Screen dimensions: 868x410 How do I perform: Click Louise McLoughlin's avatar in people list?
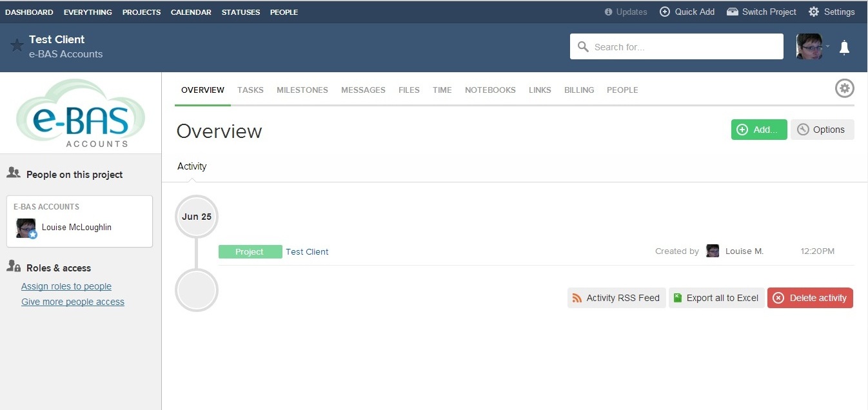(26, 228)
